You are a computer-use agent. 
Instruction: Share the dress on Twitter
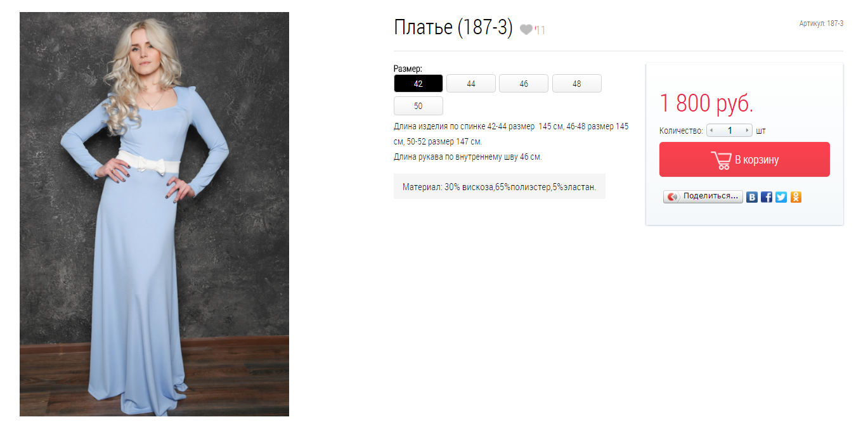781,197
